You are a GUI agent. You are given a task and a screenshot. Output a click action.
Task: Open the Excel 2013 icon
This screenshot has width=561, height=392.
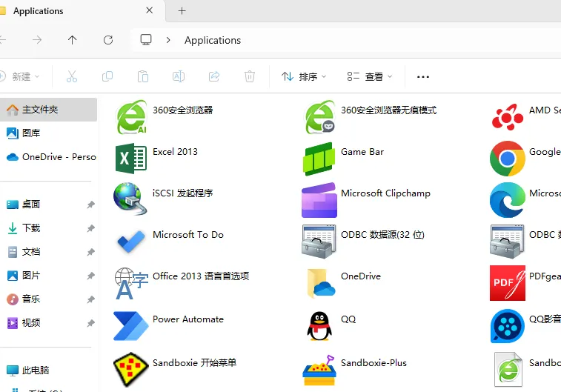point(131,159)
